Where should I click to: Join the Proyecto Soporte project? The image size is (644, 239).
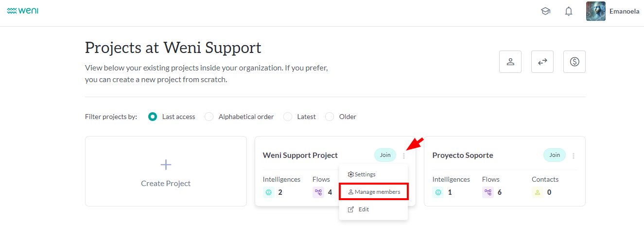click(x=555, y=155)
